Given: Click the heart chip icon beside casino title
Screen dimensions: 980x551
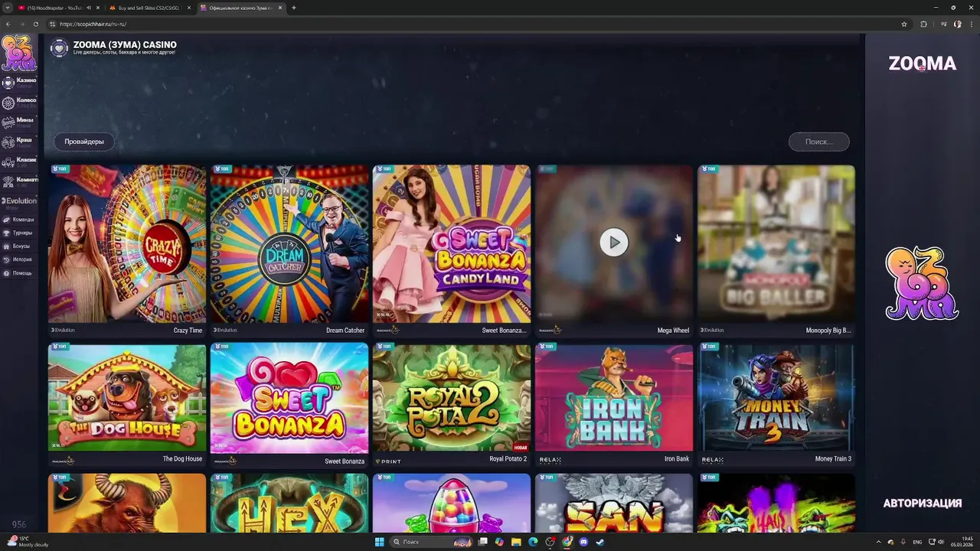Looking at the screenshot, I should 59,48.
